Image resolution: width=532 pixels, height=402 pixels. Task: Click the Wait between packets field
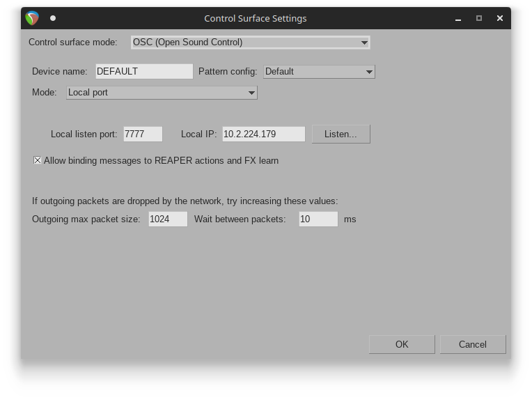pos(318,219)
